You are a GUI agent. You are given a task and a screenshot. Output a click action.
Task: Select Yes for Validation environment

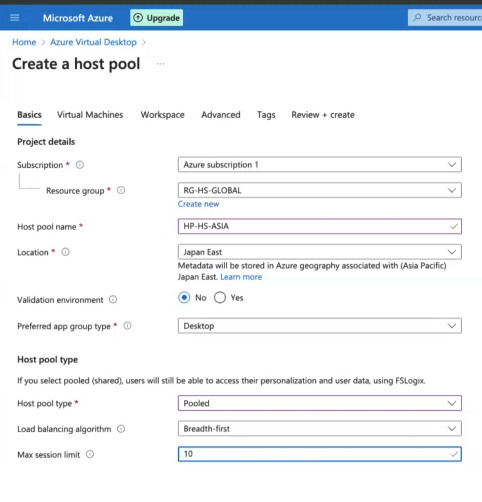coord(220,297)
